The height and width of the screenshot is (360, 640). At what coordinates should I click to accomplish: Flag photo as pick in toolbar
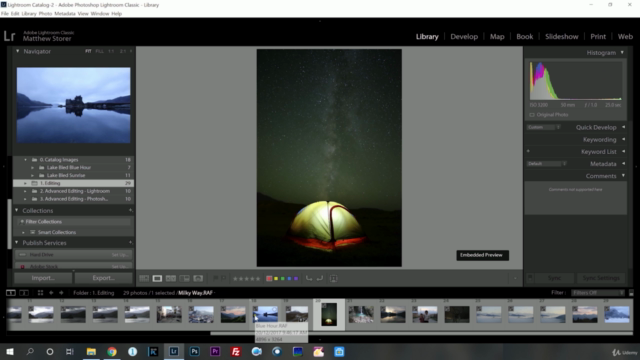point(216,278)
